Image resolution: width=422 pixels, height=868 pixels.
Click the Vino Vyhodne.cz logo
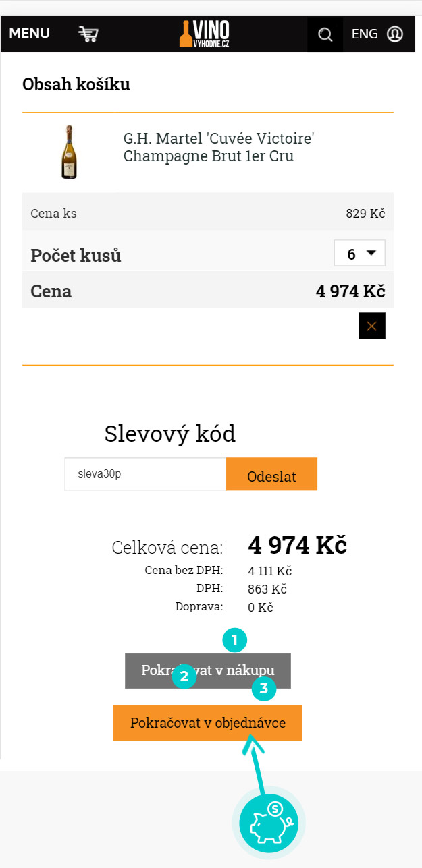click(205, 33)
